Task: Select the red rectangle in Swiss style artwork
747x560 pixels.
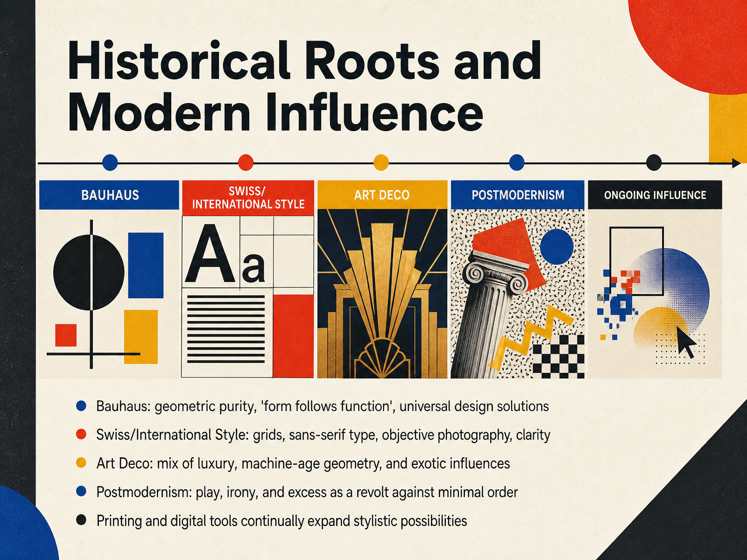Action: pos(293,336)
